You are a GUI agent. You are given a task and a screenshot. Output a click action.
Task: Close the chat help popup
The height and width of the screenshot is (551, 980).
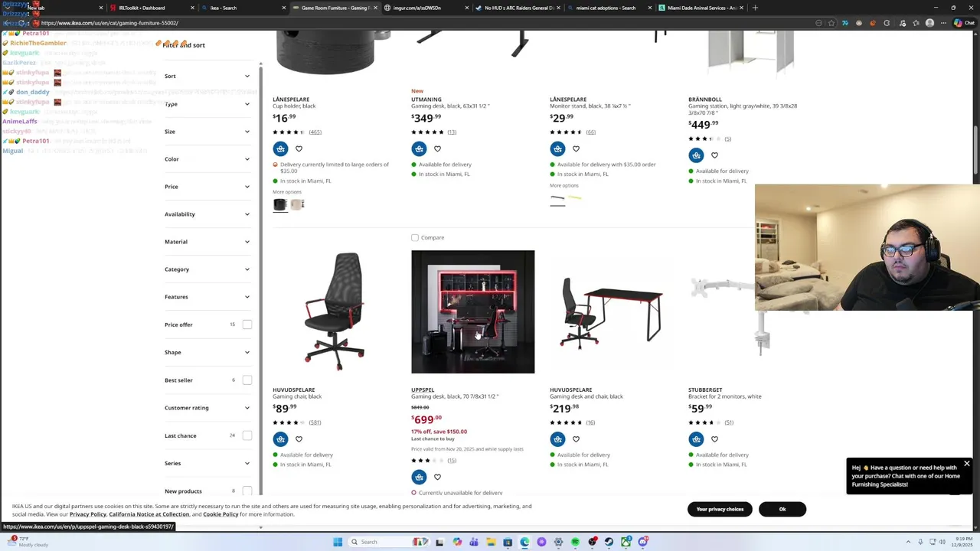coord(966,464)
